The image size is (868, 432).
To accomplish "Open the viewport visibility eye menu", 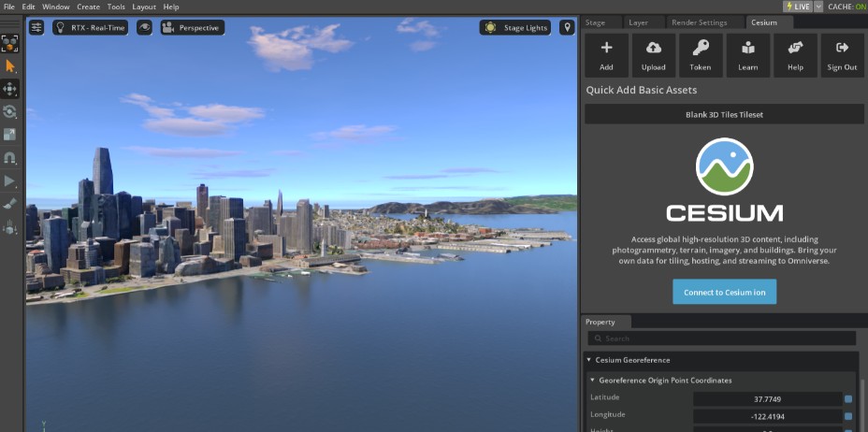I will pos(144,28).
